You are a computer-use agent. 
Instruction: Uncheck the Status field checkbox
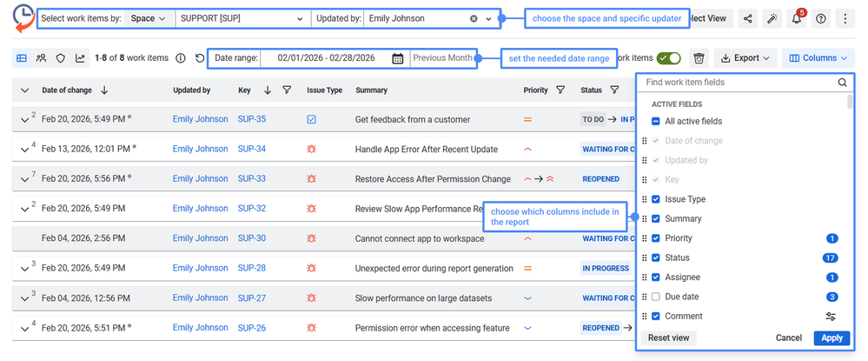(x=655, y=257)
